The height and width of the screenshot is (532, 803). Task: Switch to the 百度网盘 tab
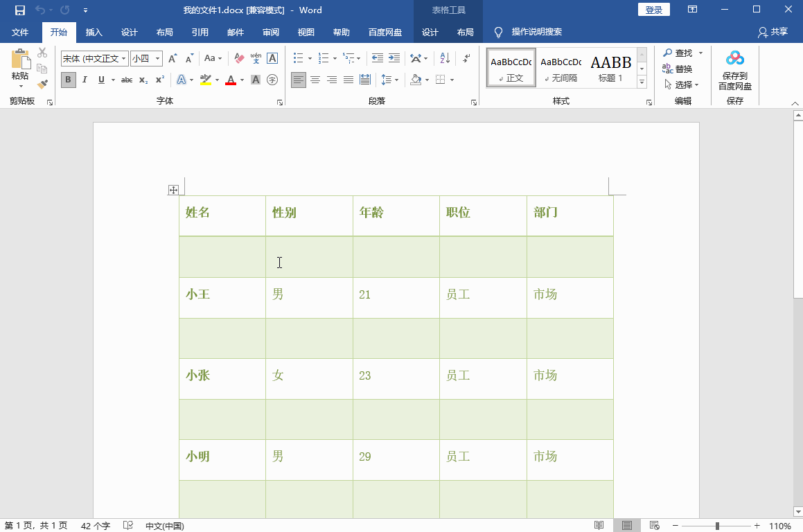pyautogui.click(x=385, y=33)
